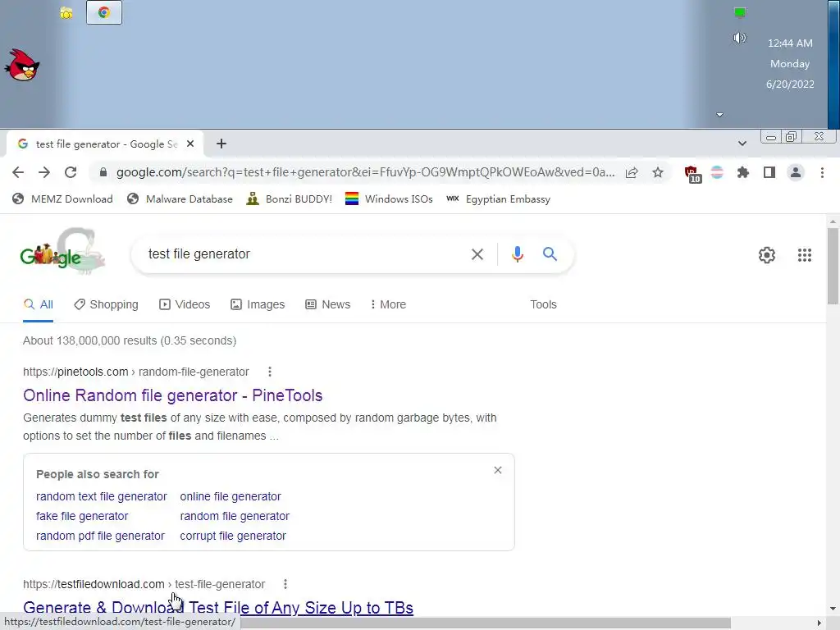Click the green network monitor tray icon

[740, 12]
